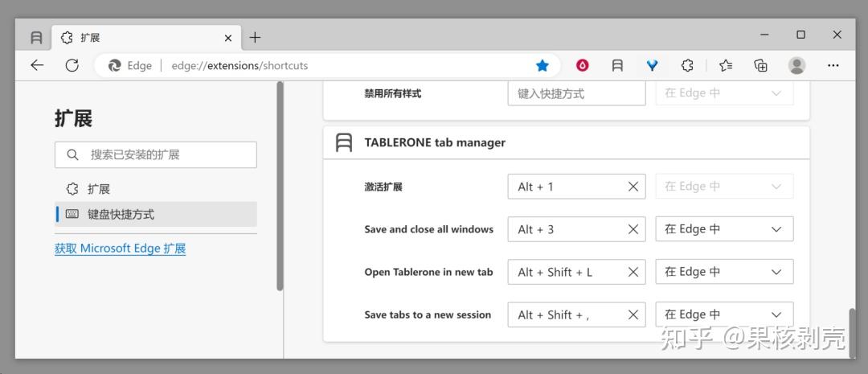The height and width of the screenshot is (374, 868).
Task: Click the 搜索已安装的扩展 search box
Action: click(156, 154)
